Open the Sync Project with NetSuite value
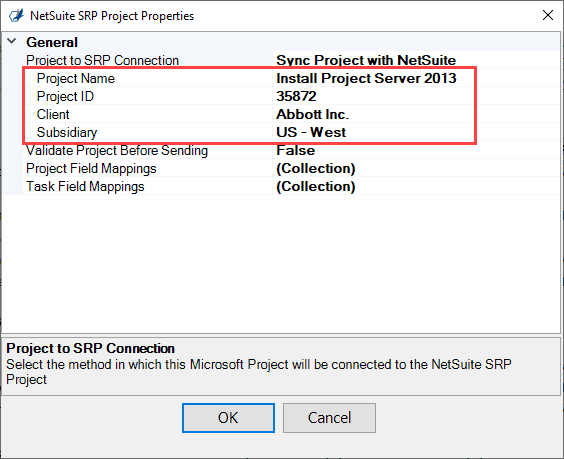The image size is (564, 459). tap(366, 60)
